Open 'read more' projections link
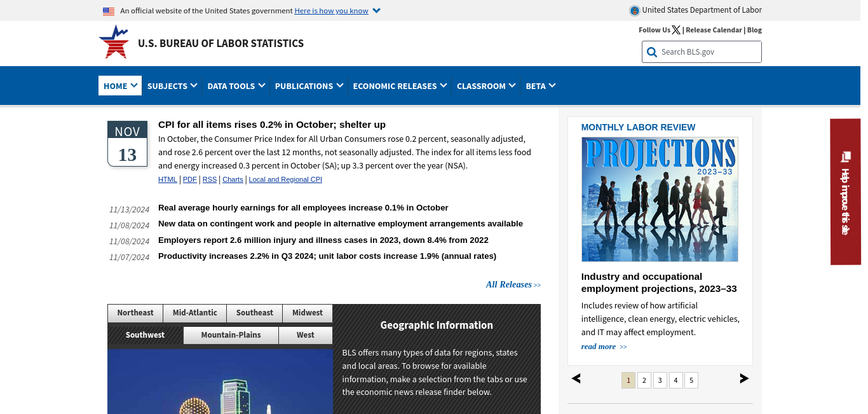The width and height of the screenshot is (868, 414). tap(604, 347)
